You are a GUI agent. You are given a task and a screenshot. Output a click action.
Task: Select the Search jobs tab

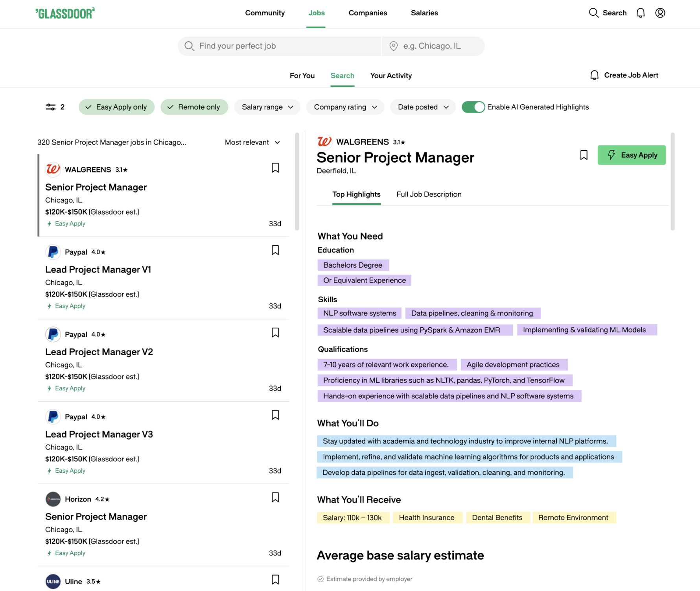[x=342, y=75]
